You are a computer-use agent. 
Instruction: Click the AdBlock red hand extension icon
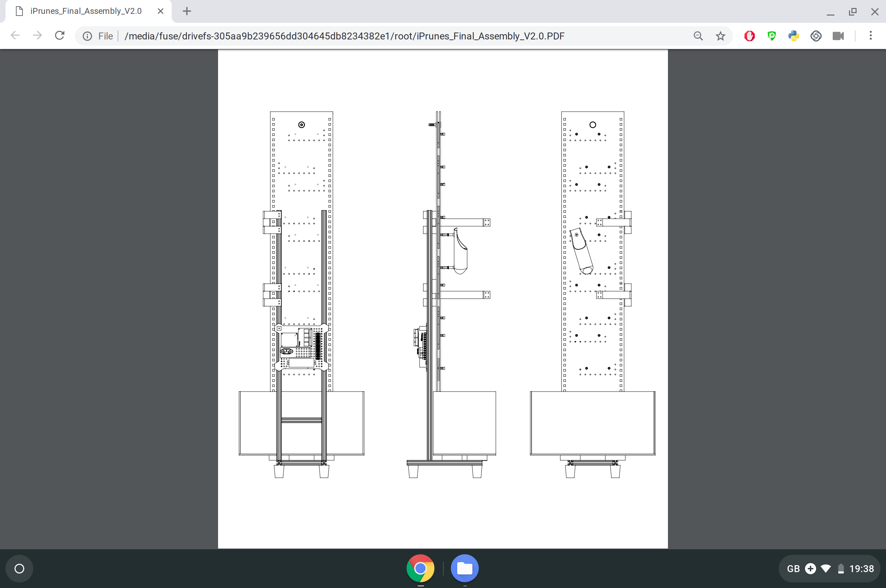tap(749, 36)
